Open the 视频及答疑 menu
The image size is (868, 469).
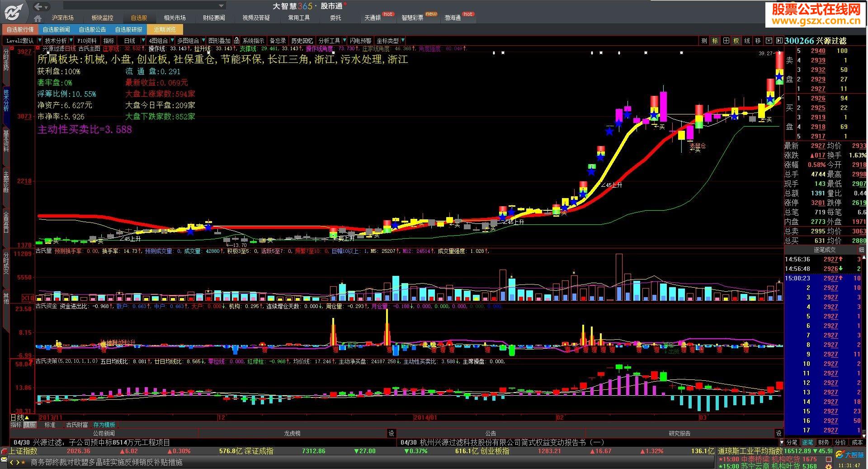click(256, 18)
